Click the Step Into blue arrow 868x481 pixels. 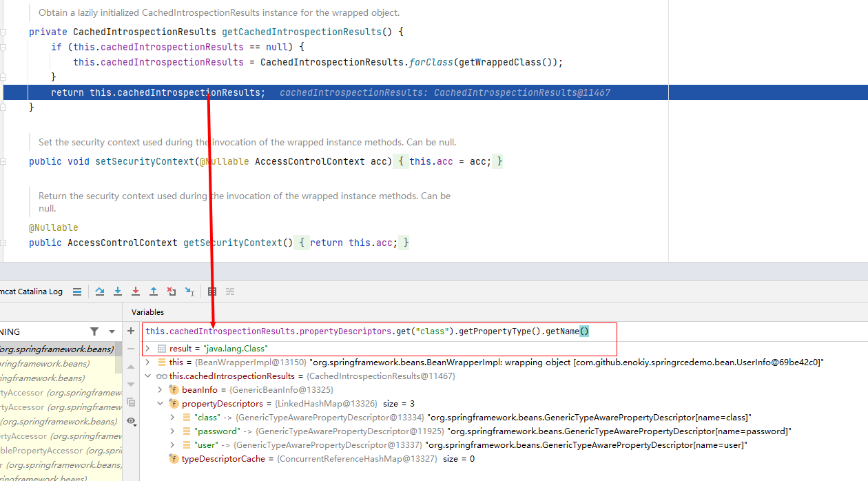(118, 291)
